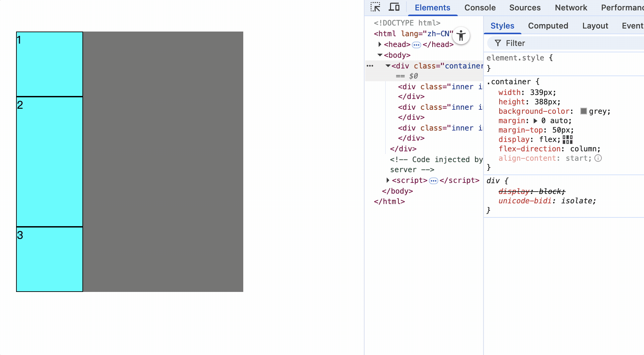
Task: Collapse the container div node
Action: (388, 66)
